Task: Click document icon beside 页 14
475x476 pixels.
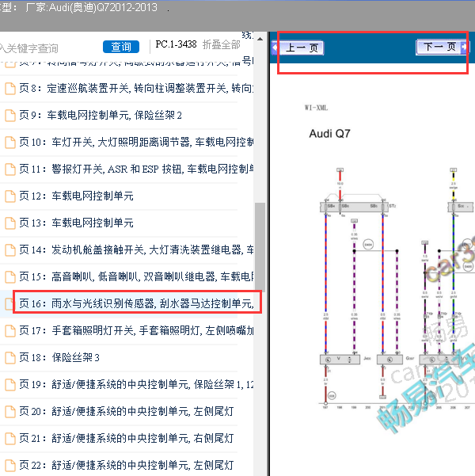Action: point(10,250)
